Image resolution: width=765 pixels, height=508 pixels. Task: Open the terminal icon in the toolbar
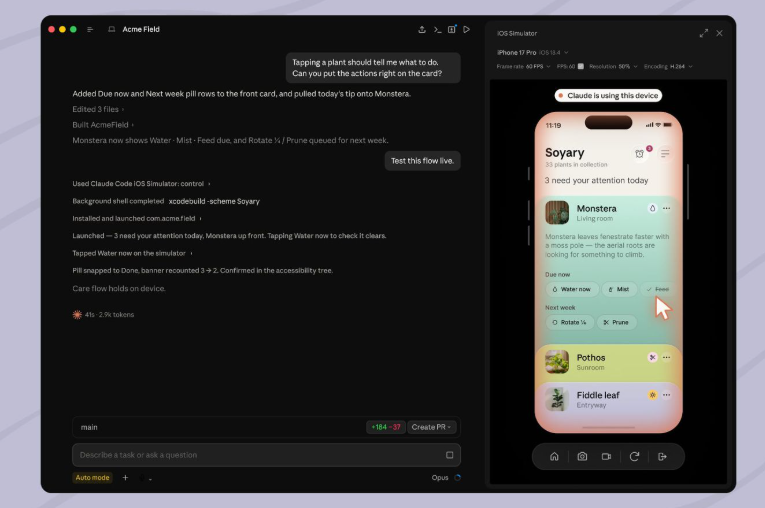(x=437, y=29)
